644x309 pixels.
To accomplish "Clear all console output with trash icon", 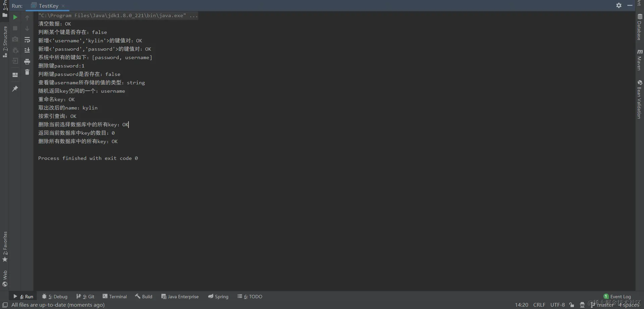I will [x=27, y=72].
